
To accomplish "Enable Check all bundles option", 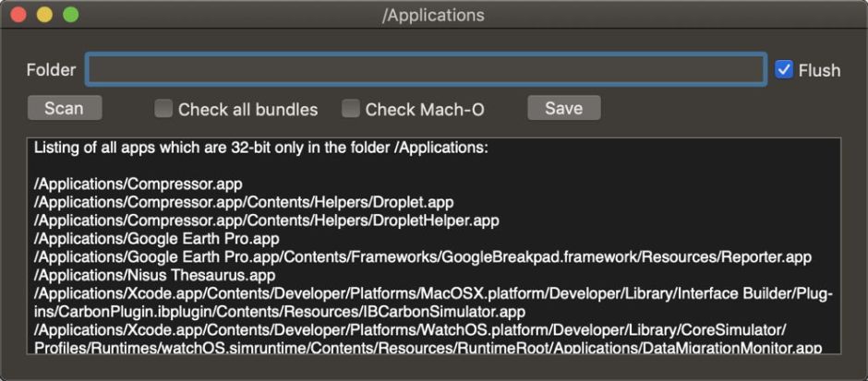I will tap(163, 109).
